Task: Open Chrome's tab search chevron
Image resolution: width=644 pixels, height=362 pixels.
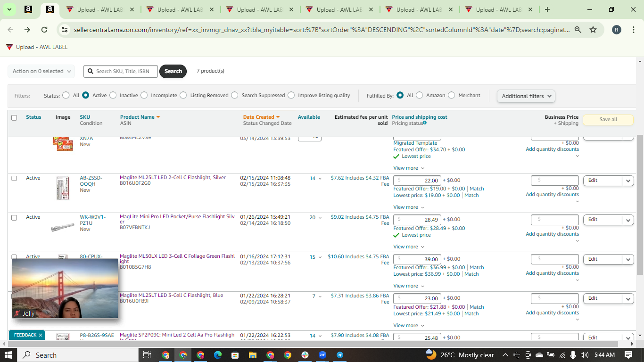Action: pos(9,9)
